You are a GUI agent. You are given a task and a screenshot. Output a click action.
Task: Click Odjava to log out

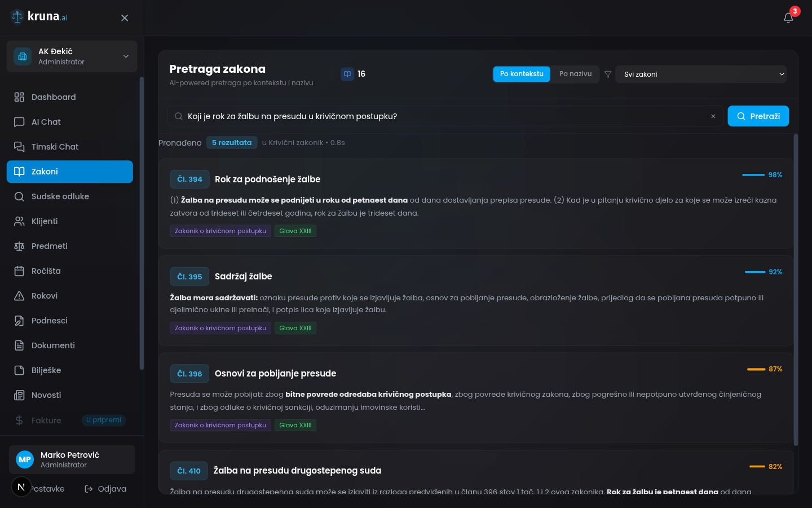(x=105, y=489)
